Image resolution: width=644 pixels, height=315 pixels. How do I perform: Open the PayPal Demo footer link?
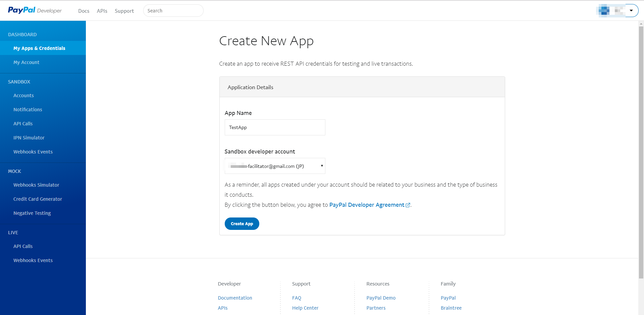click(x=381, y=298)
